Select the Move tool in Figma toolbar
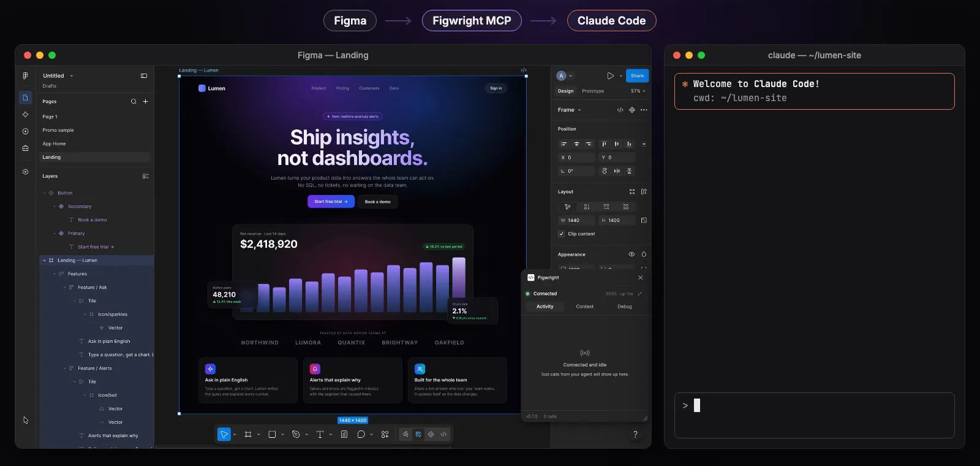The height and width of the screenshot is (466, 980). pos(224,434)
